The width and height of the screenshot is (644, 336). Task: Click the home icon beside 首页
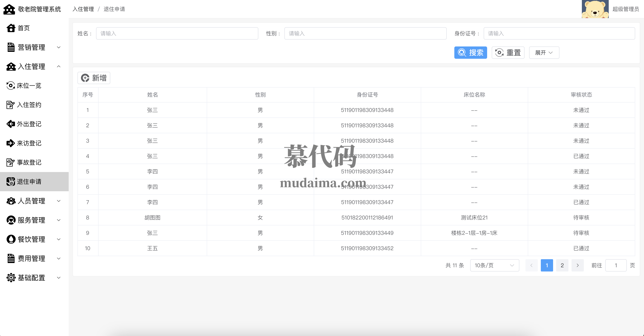(11, 28)
